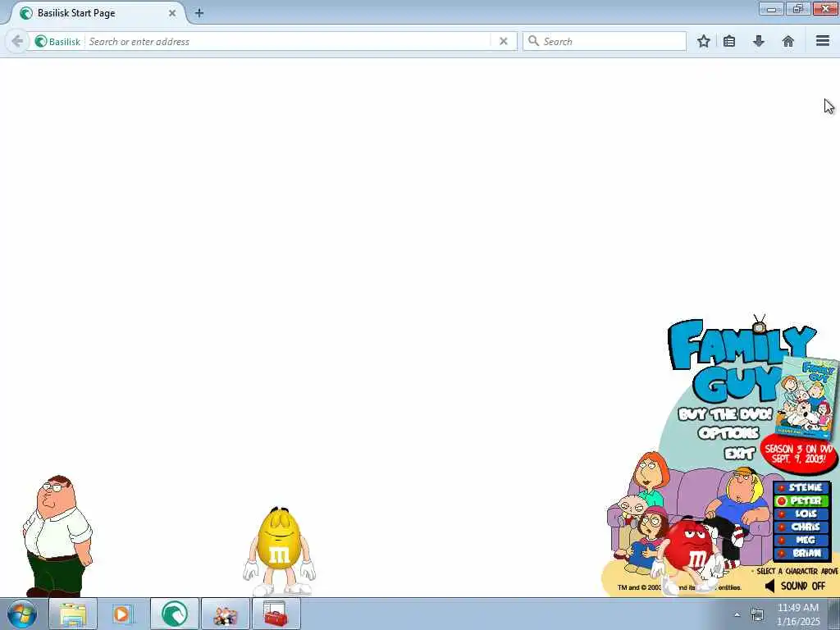Click the taskbar clock showing 11:49 AM
The height and width of the screenshot is (630, 840).
pos(798,614)
